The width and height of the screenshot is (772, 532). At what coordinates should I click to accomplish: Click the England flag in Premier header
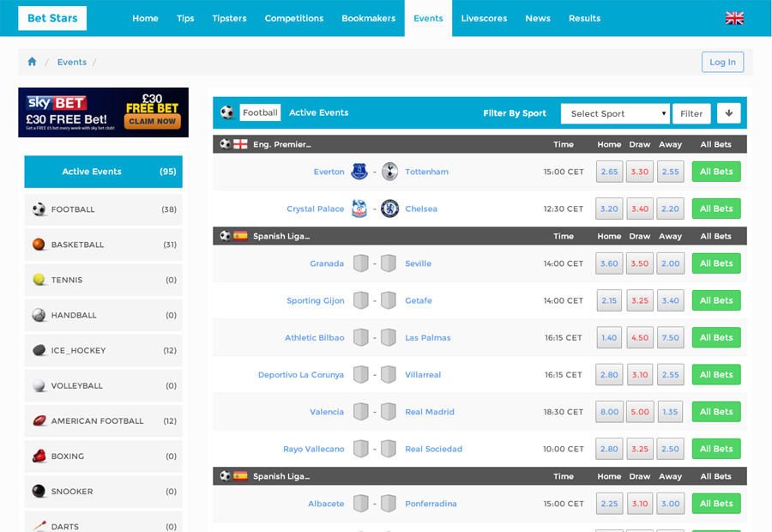pyautogui.click(x=240, y=144)
